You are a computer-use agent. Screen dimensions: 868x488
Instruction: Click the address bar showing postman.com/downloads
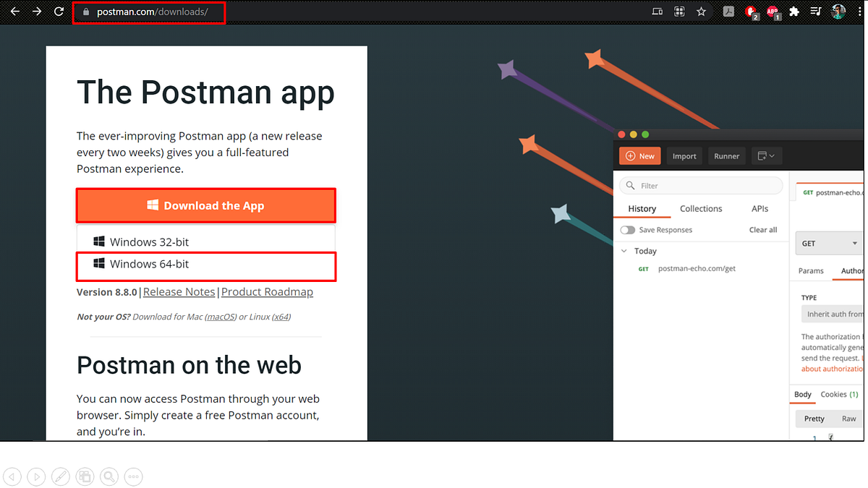[148, 12]
